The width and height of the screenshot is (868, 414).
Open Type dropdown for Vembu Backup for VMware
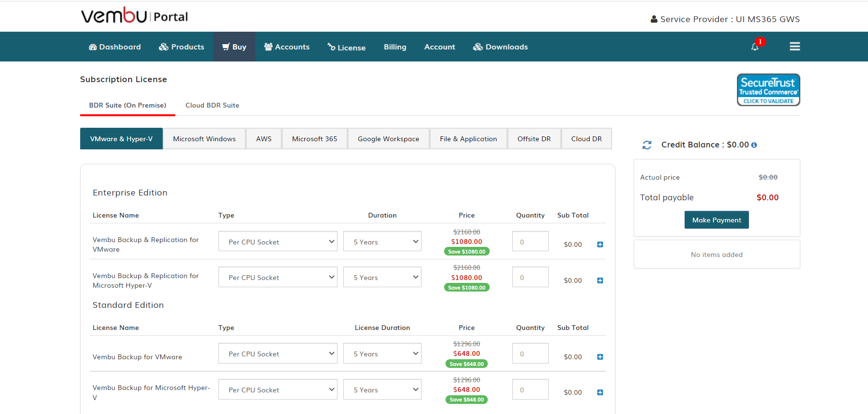point(278,353)
